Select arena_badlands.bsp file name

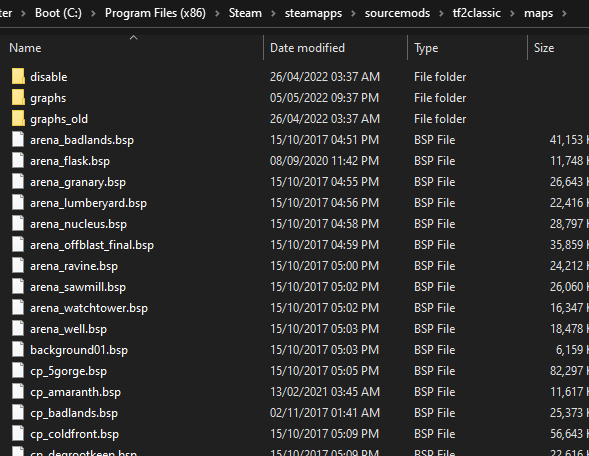point(82,140)
